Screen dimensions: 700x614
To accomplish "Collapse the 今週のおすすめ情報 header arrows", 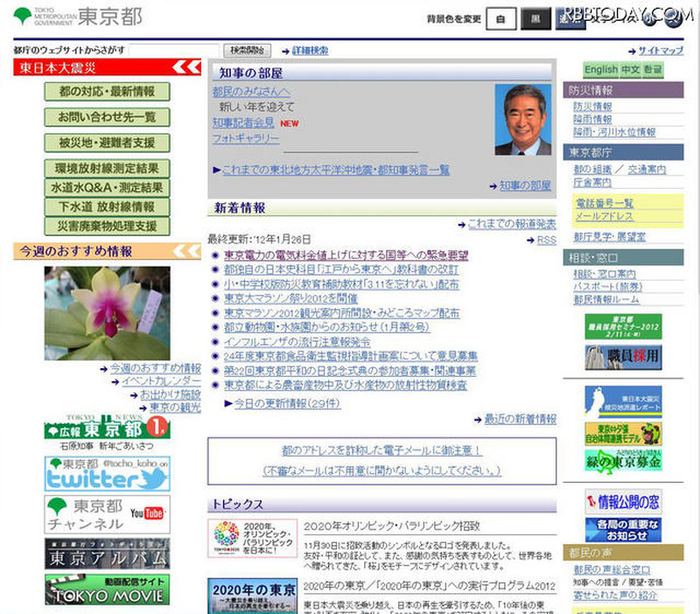I will click(x=185, y=252).
